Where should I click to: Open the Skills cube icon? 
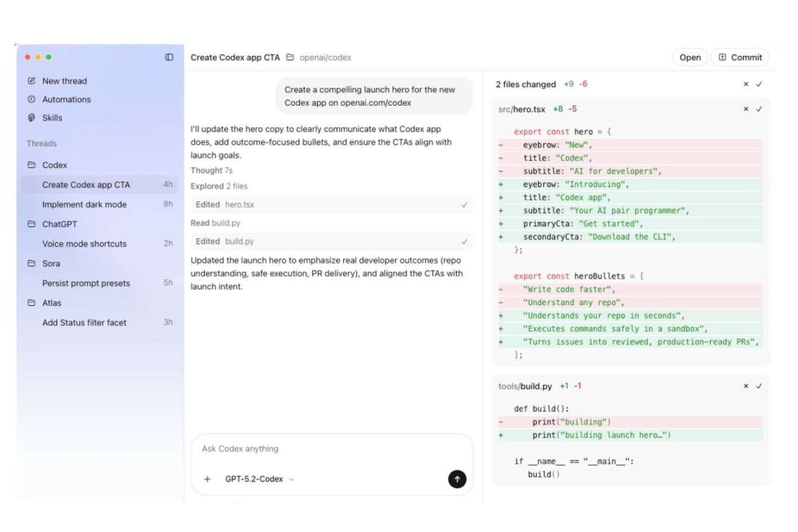(31, 118)
